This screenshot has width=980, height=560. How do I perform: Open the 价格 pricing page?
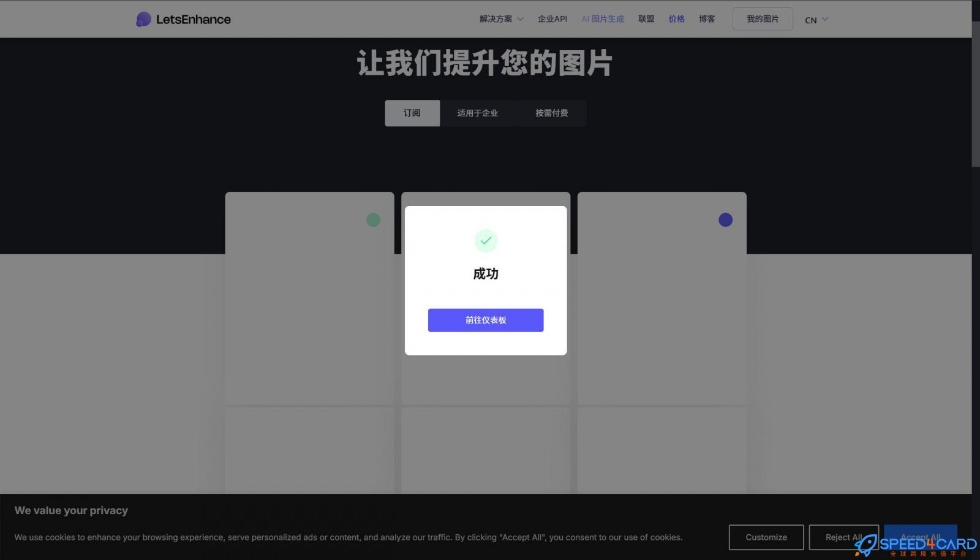click(677, 19)
